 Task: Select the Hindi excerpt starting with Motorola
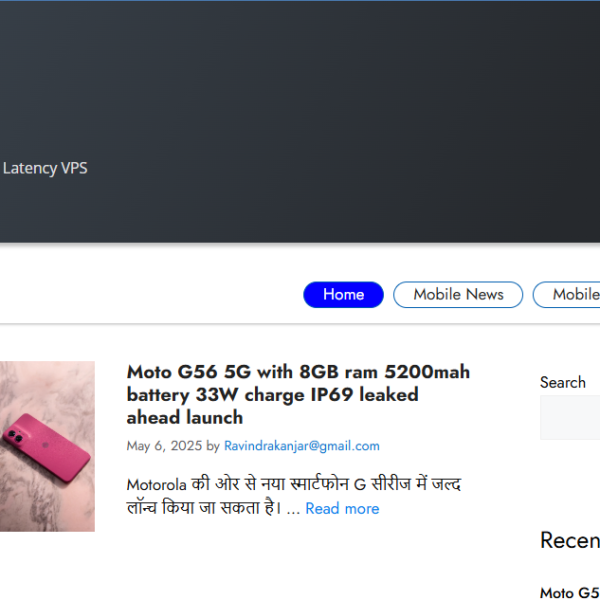click(294, 496)
